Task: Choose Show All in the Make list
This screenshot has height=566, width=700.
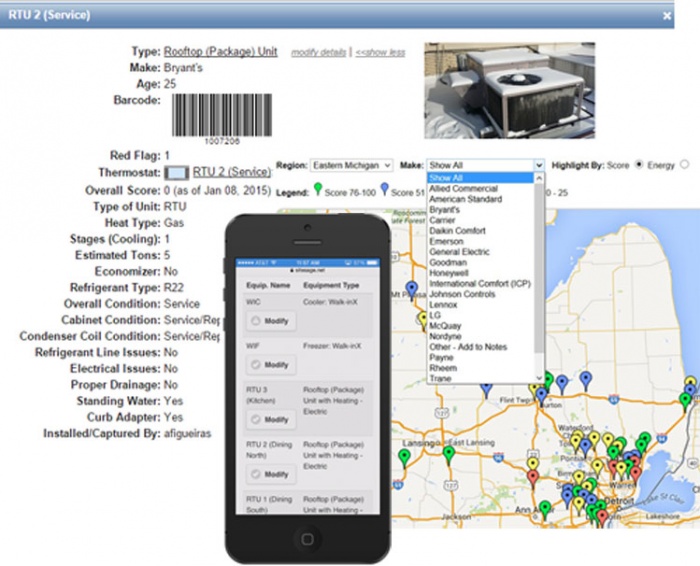Action: click(x=480, y=178)
